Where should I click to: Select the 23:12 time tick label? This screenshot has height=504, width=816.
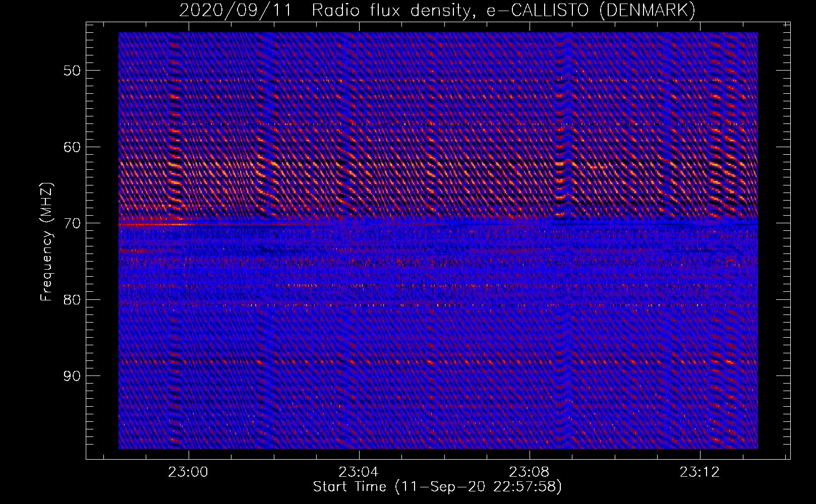coord(700,472)
